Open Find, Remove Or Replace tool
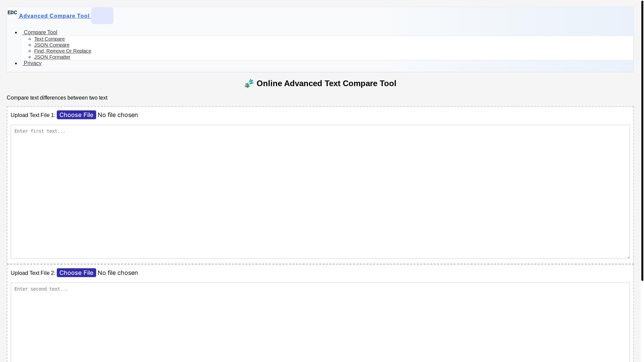 click(x=63, y=51)
